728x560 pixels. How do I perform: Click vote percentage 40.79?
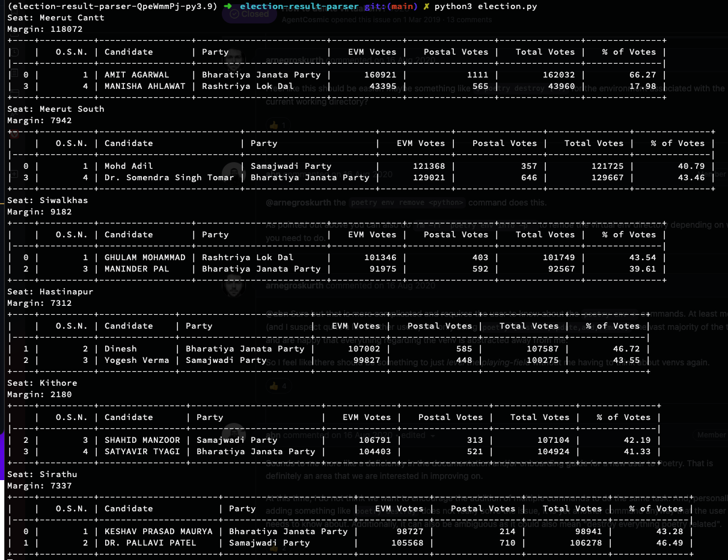[691, 166]
